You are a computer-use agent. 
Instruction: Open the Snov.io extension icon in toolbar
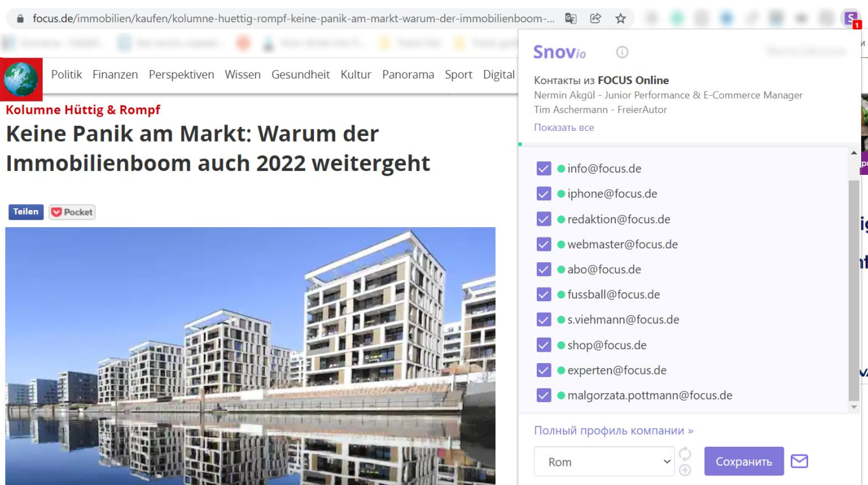tap(851, 19)
